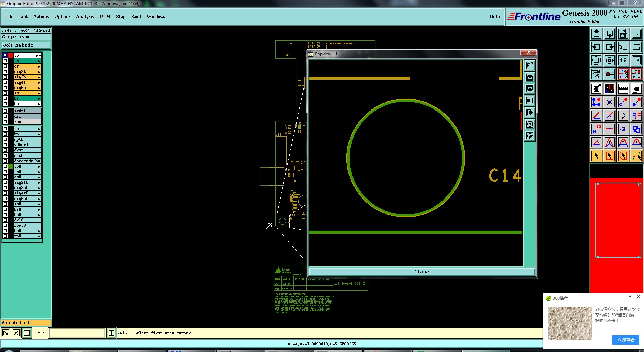The height and width of the screenshot is (352, 644).
Task: Open the Job Matrix selector
Action: click(x=26, y=45)
